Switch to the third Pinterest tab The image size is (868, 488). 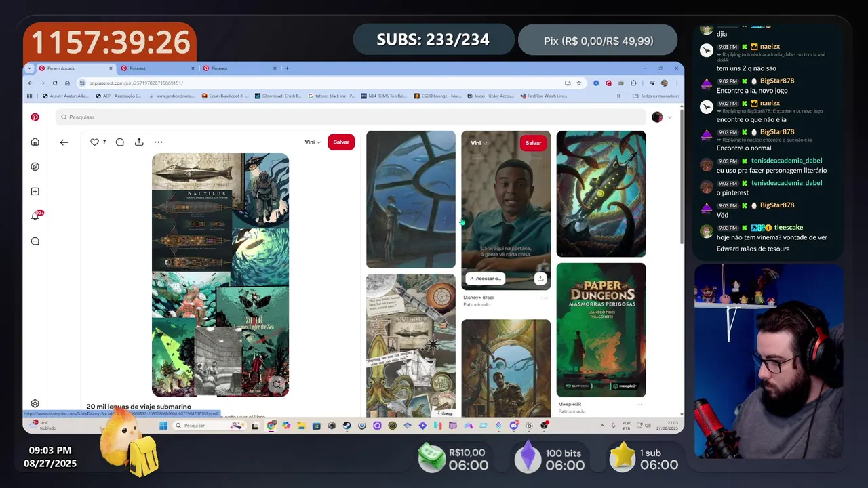point(240,68)
